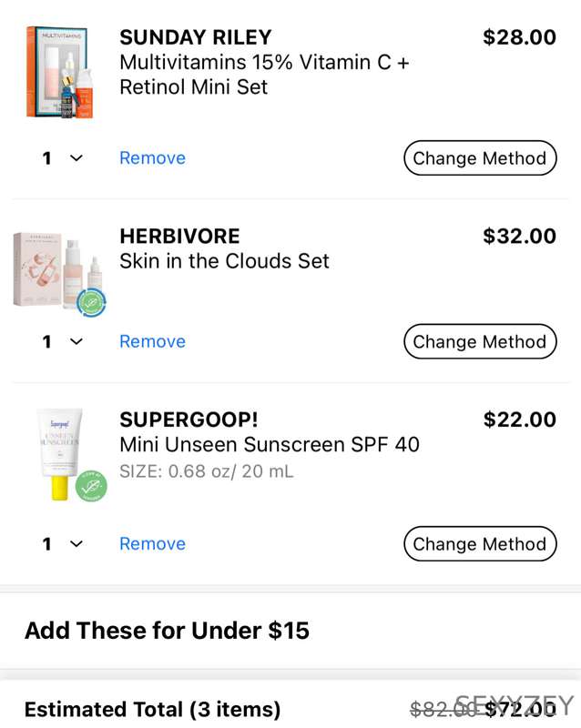
Task: Remove the Sunday Riley Mini Set
Action: (152, 157)
